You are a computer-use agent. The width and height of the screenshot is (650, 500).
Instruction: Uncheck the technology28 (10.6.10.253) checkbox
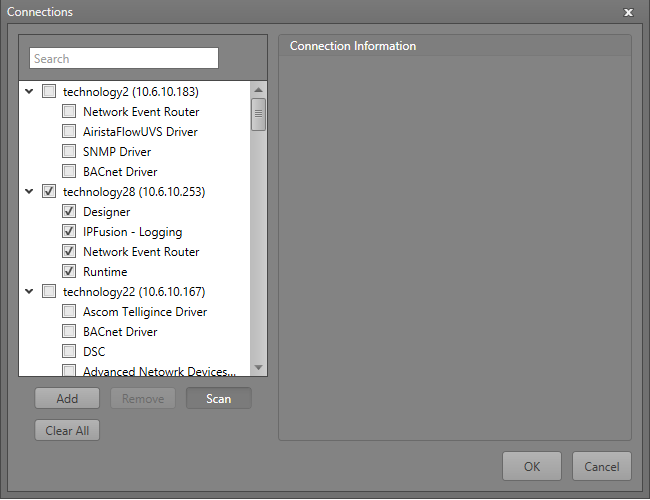click(49, 192)
